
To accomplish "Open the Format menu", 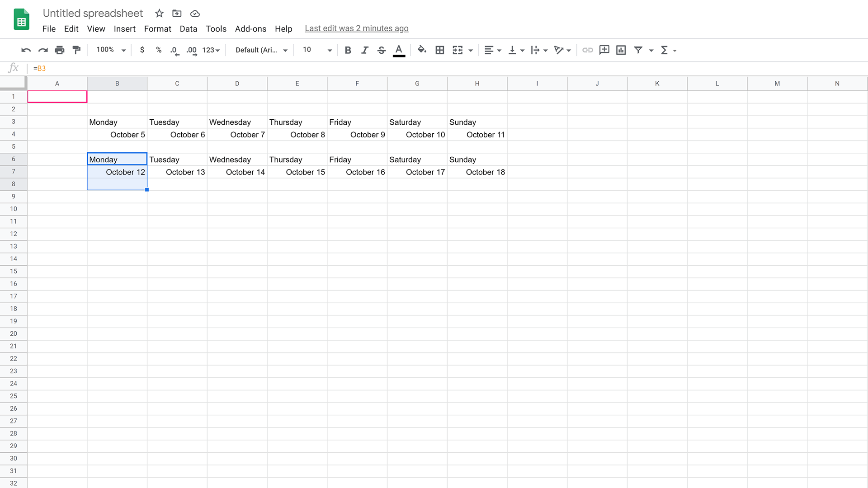I will (157, 28).
